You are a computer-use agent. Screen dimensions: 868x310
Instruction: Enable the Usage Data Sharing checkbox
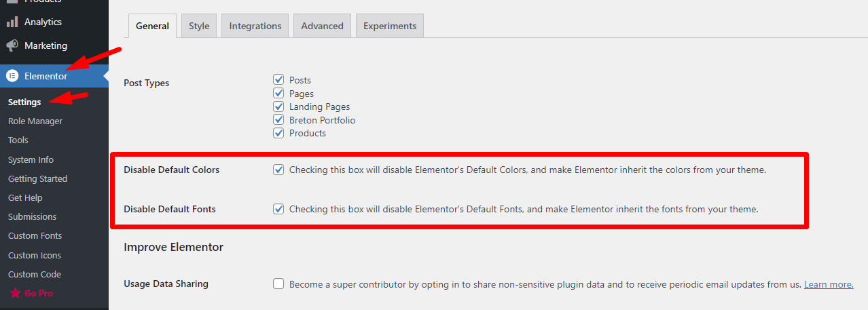click(278, 284)
